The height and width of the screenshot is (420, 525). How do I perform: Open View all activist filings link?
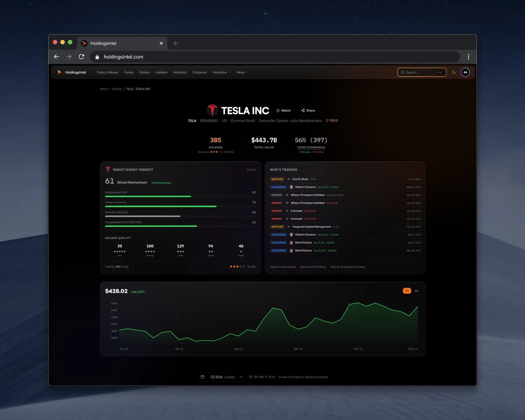tap(313, 267)
